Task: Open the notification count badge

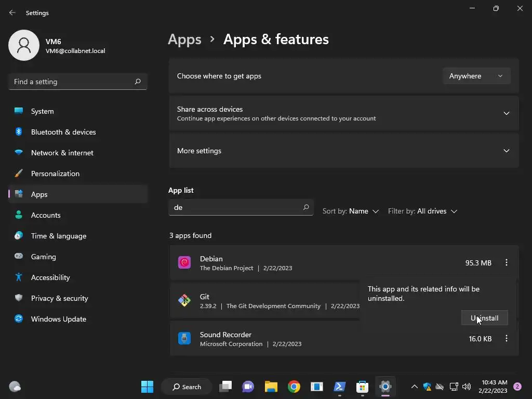Action: (x=517, y=387)
